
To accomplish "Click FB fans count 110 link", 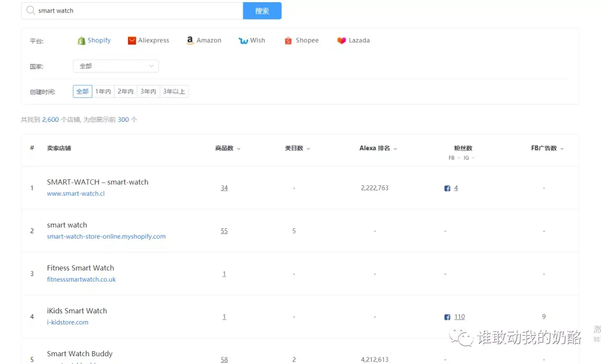I will (x=460, y=317).
